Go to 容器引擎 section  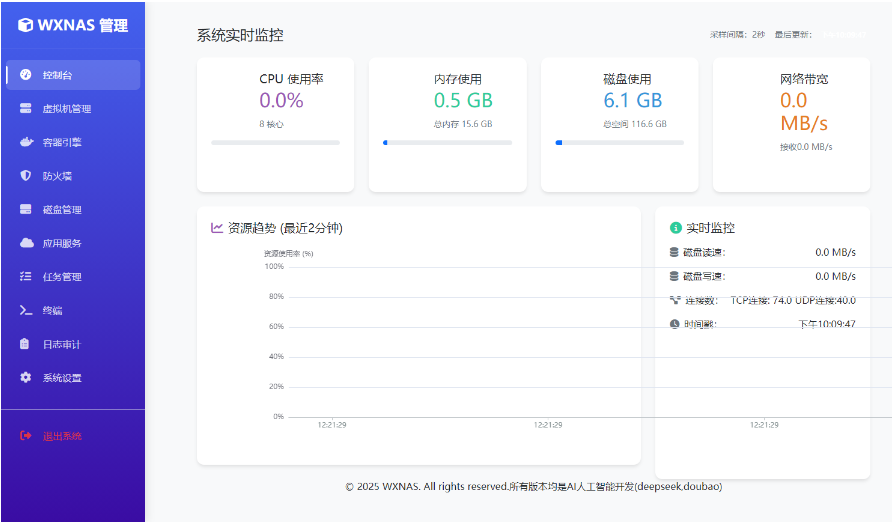click(73, 142)
